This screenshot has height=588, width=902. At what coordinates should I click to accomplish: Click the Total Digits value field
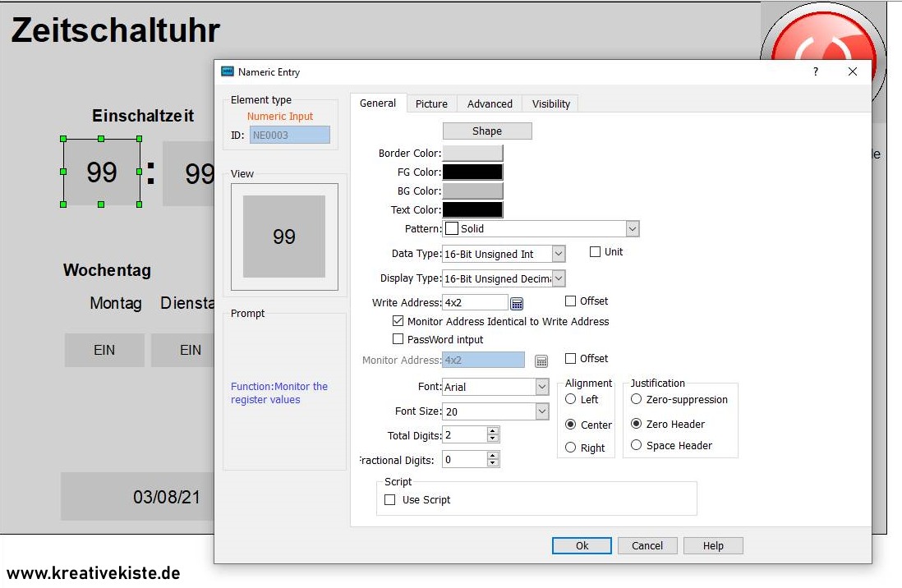pos(464,435)
